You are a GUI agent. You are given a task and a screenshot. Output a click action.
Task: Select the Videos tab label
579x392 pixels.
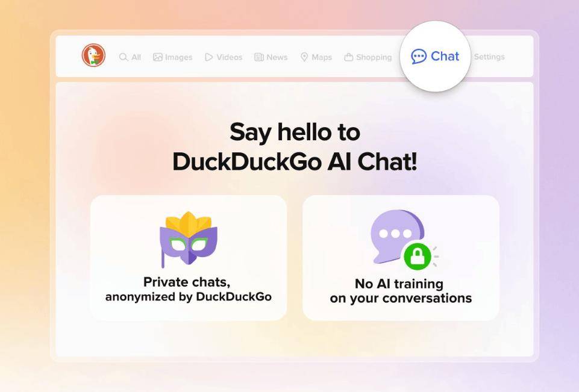point(230,57)
